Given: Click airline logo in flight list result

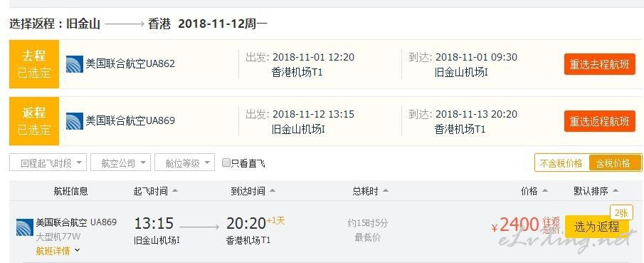Looking at the screenshot, I should [x=25, y=227].
